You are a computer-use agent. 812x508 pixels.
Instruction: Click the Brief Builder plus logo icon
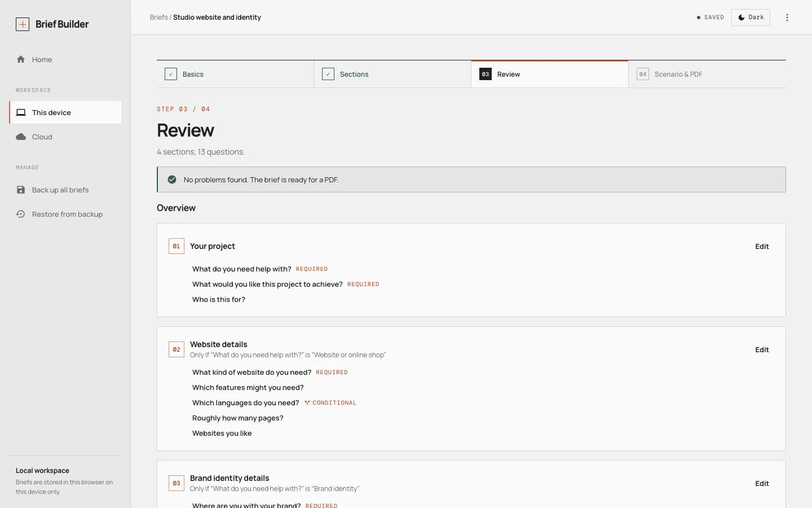tap(23, 24)
